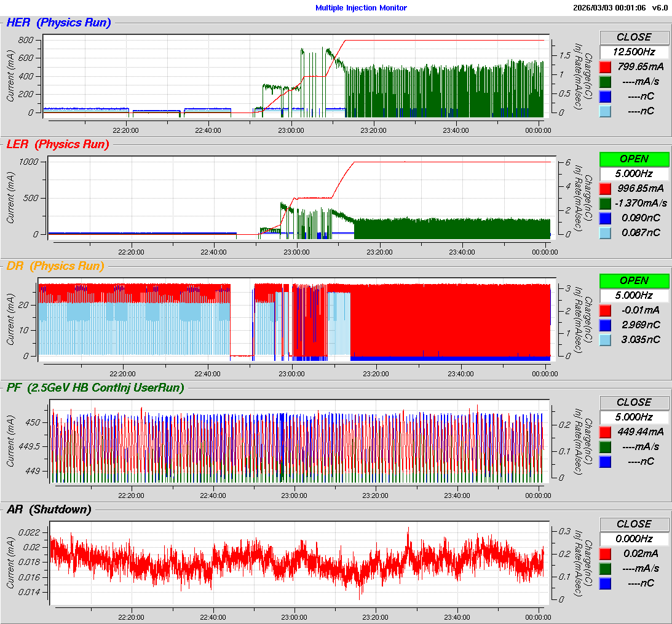Click the PF red 449.44mA swatch
Viewport: 672px width, 624px height.
click(605, 432)
